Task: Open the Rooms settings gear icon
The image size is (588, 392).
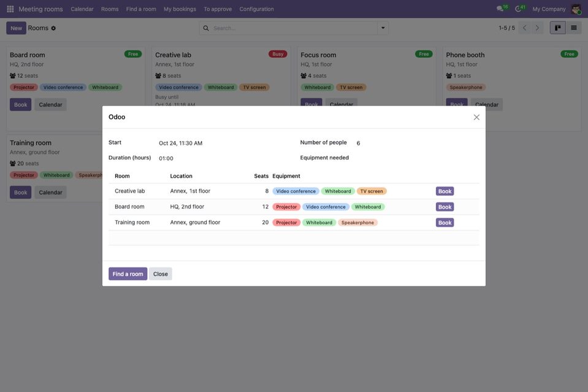Action: click(x=53, y=28)
